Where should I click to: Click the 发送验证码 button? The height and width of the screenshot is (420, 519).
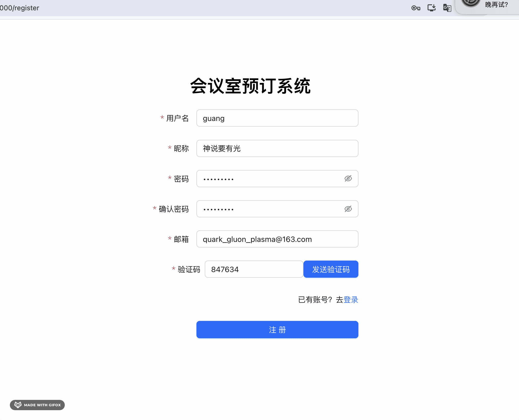point(331,269)
